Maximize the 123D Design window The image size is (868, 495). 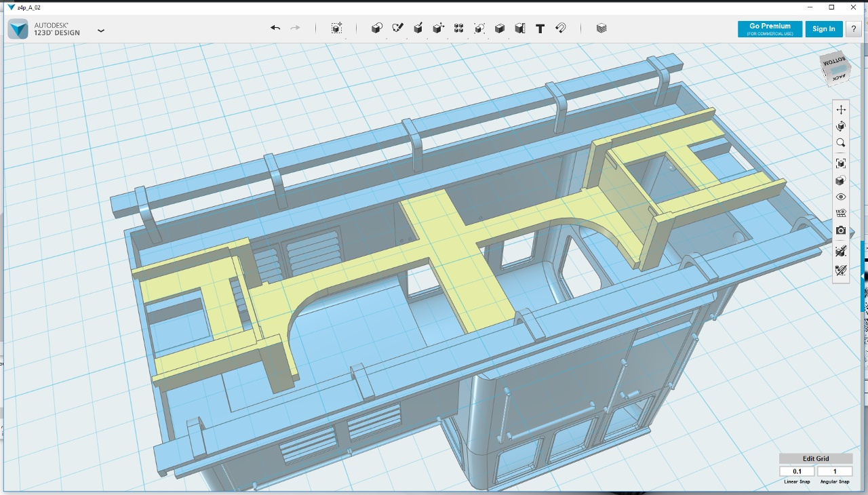(831, 7)
